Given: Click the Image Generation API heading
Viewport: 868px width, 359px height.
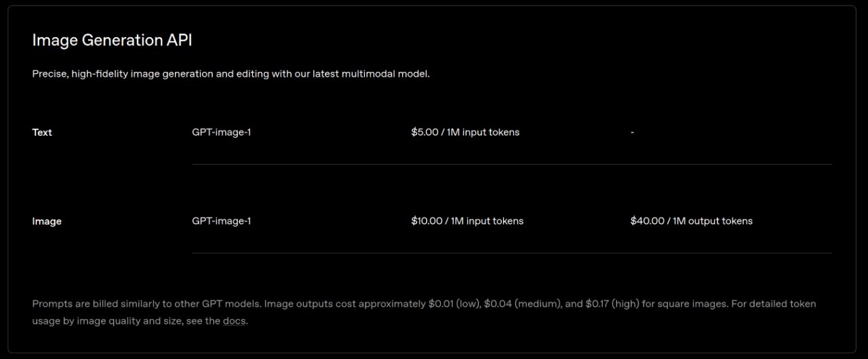Looking at the screenshot, I should 113,41.
